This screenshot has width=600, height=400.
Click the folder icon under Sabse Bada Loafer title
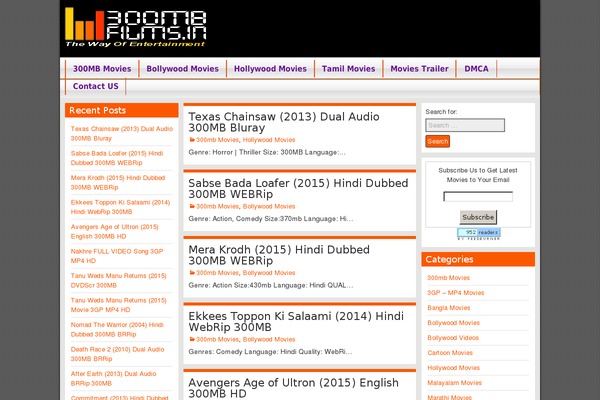tap(192, 206)
